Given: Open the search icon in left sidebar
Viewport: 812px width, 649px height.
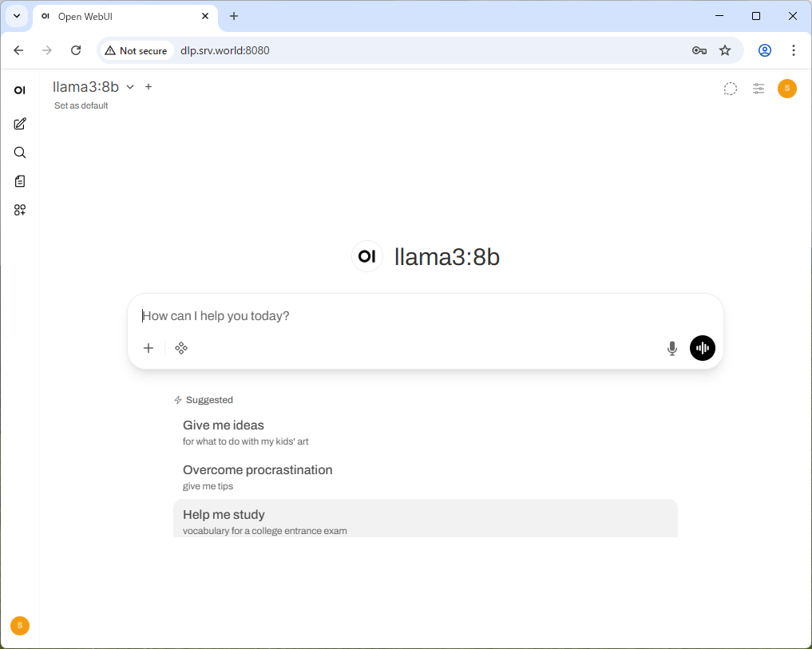Looking at the screenshot, I should [20, 152].
